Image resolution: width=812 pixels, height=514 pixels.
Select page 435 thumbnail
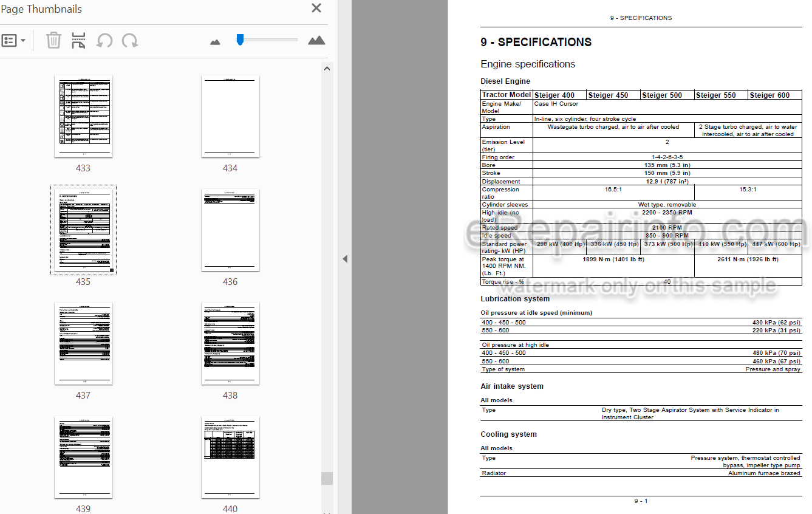pos(83,230)
